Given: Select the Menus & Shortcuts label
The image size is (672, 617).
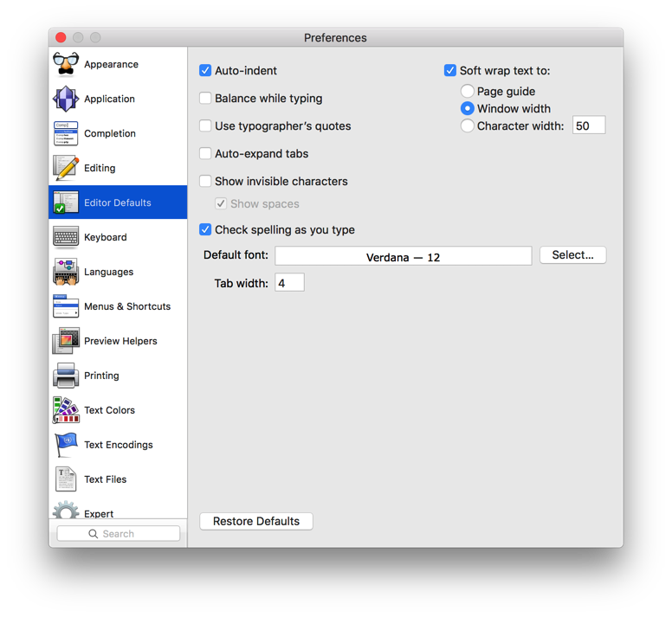Looking at the screenshot, I should click(x=127, y=306).
